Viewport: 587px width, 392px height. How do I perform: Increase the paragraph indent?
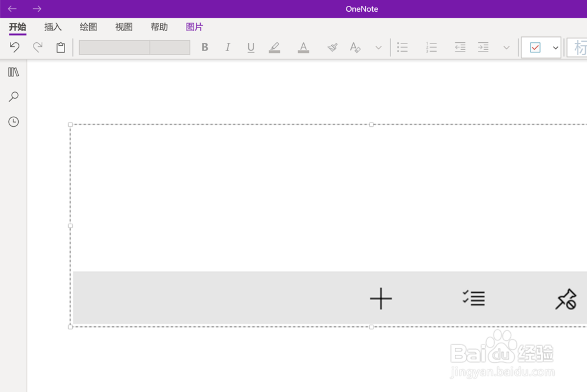[483, 47]
